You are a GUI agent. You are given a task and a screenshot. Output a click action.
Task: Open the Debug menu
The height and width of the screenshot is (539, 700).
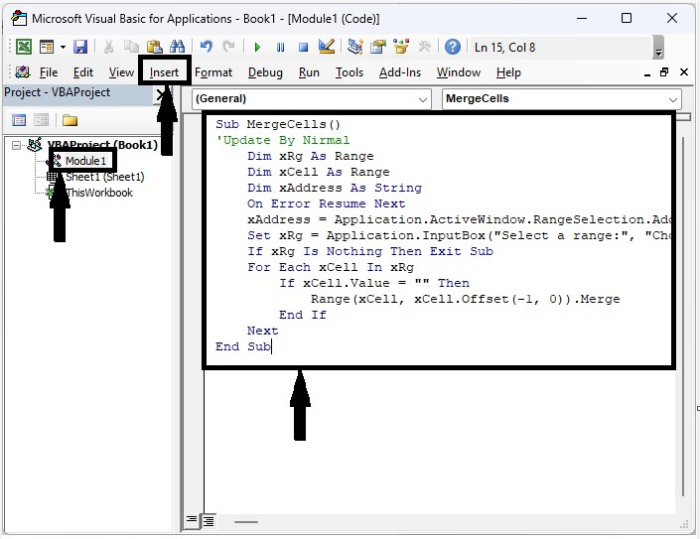[x=265, y=72]
